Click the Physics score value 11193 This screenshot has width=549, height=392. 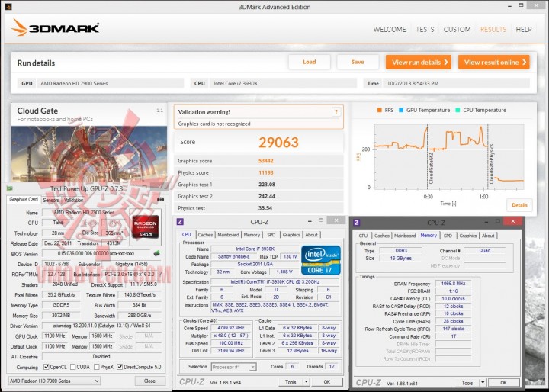(x=266, y=172)
